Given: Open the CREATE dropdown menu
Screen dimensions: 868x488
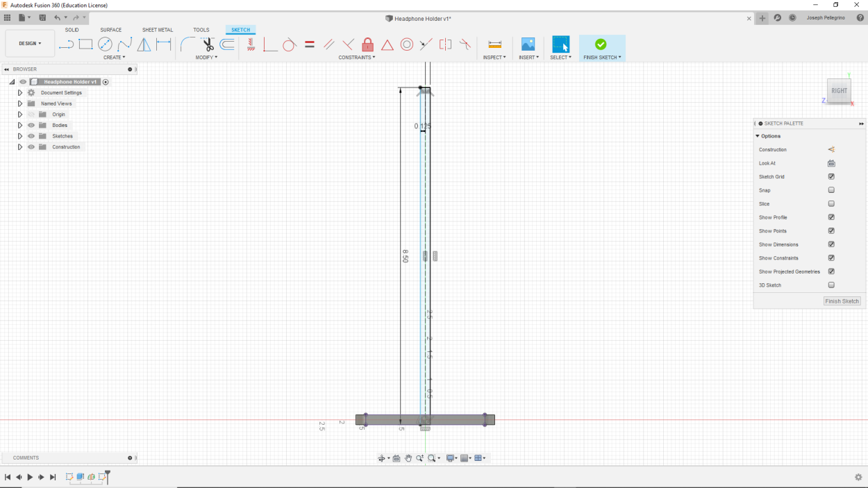Looking at the screenshot, I should [115, 58].
